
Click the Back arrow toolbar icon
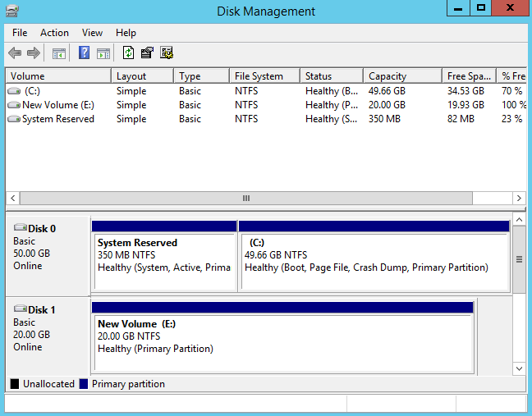pyautogui.click(x=15, y=53)
